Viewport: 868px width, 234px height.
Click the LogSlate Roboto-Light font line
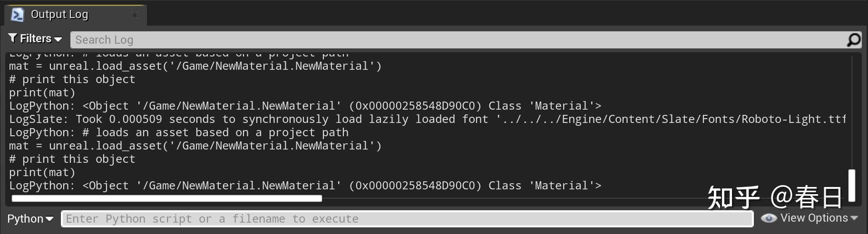point(427,119)
